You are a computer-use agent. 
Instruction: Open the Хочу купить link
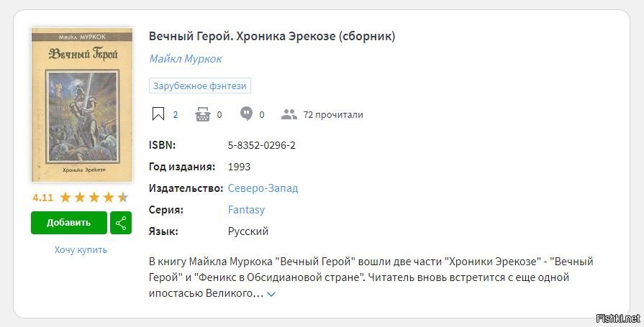click(x=81, y=249)
